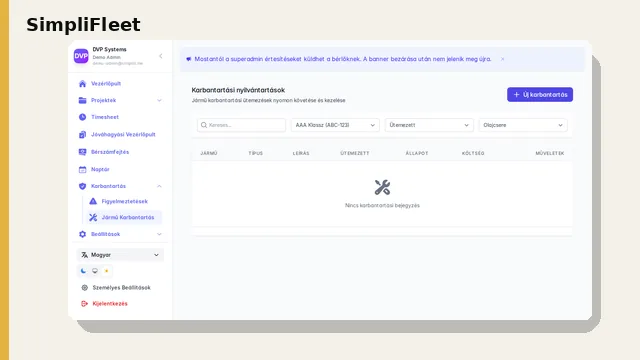Click the TÍPUS column header

256,153
